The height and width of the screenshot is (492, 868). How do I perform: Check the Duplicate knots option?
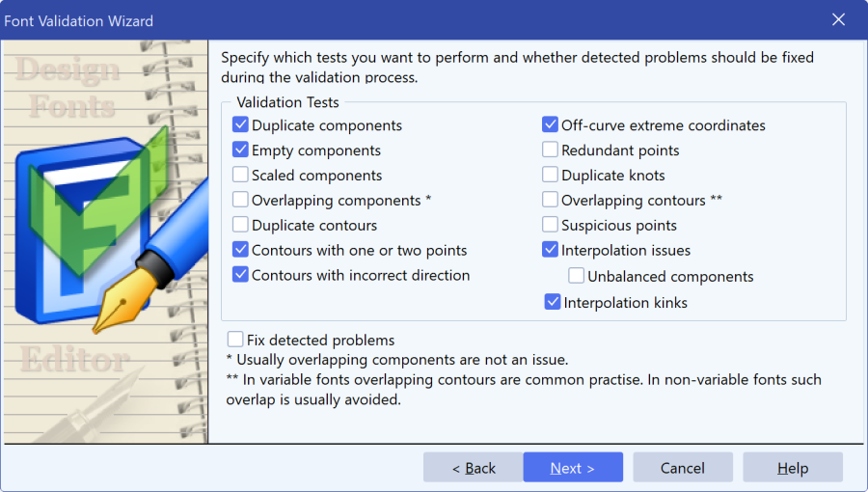[x=550, y=175]
